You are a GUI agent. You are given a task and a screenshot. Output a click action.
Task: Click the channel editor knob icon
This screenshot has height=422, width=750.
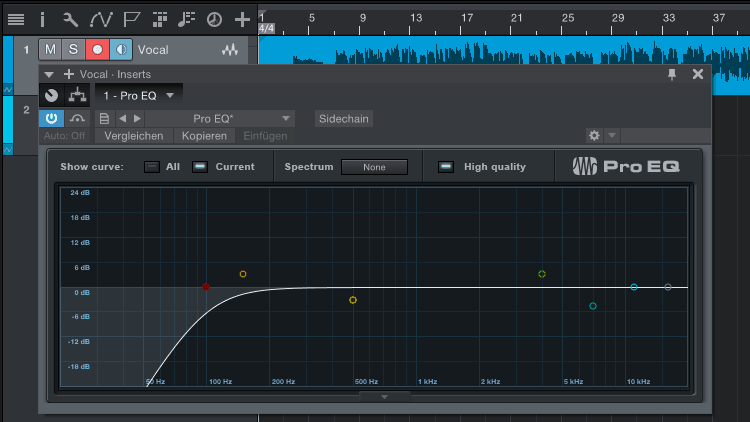click(52, 96)
